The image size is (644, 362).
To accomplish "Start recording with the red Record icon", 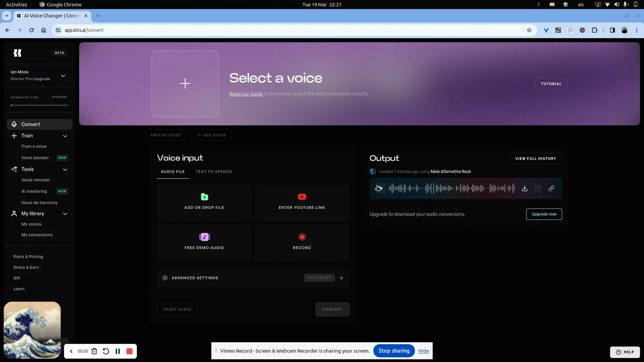I will [302, 237].
